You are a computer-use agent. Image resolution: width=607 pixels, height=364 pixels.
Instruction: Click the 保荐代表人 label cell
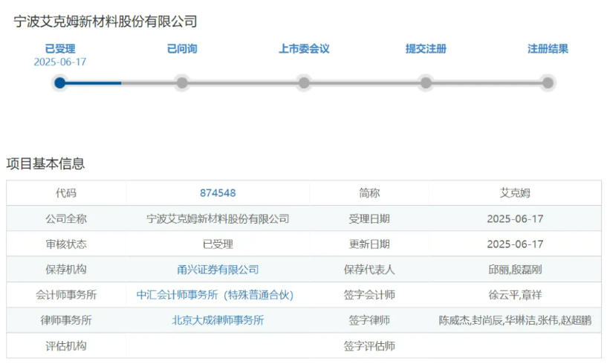tap(369, 270)
